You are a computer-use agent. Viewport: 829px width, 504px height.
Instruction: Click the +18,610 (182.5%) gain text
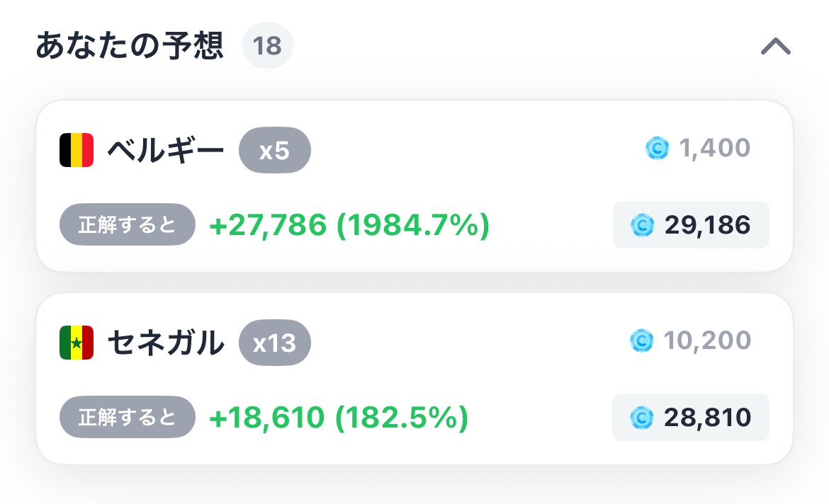(339, 418)
